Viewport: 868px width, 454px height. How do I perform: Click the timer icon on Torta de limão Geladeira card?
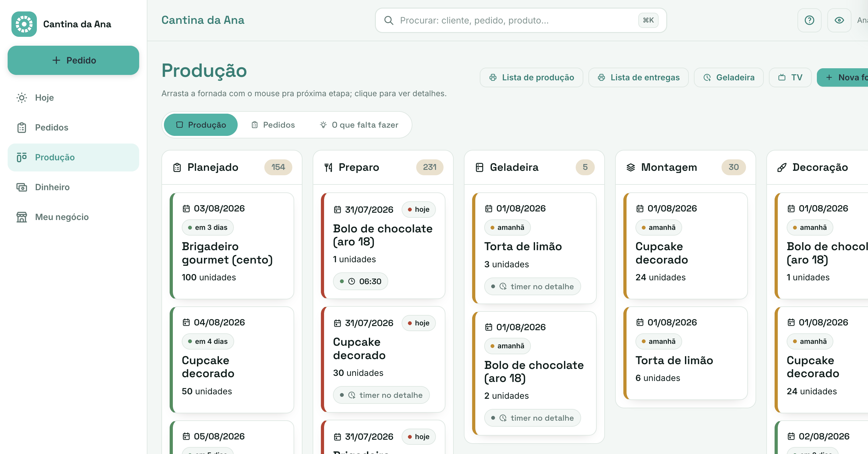point(503,286)
